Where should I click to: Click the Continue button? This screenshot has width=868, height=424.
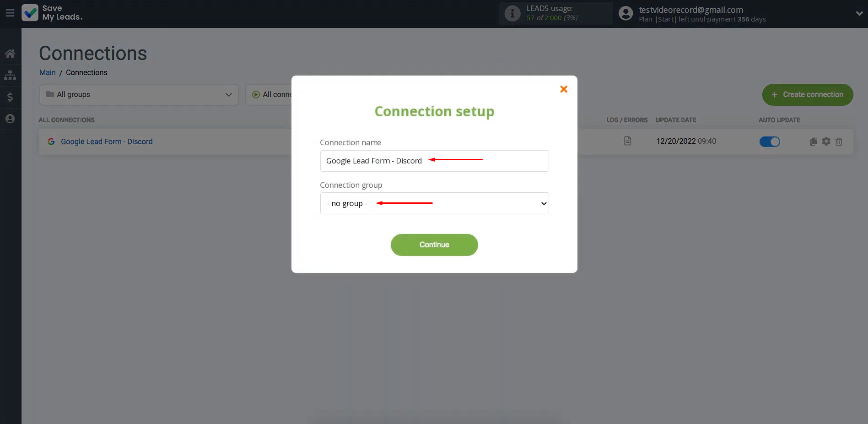(434, 245)
